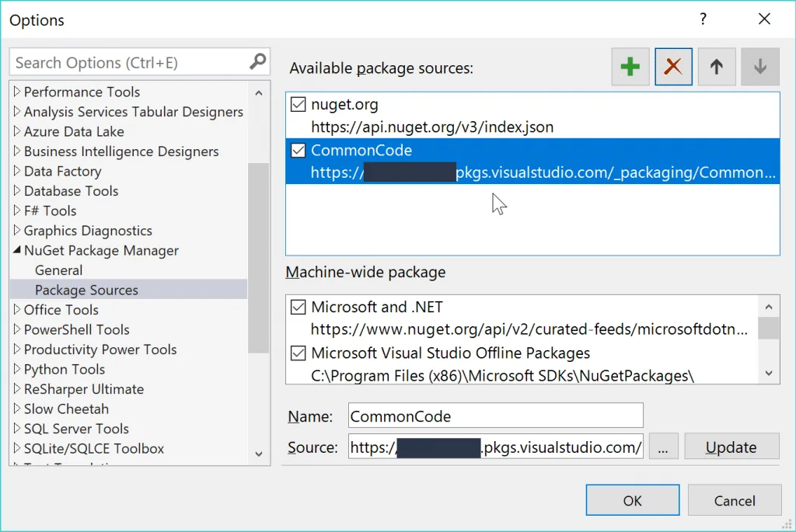The height and width of the screenshot is (532, 796).
Task: Add a new package source
Action: pos(630,66)
